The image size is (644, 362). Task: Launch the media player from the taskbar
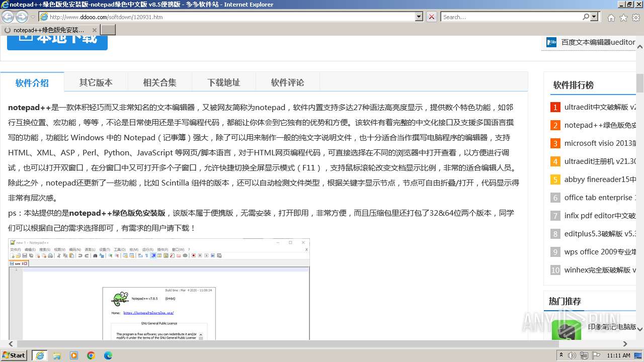pos(74,355)
